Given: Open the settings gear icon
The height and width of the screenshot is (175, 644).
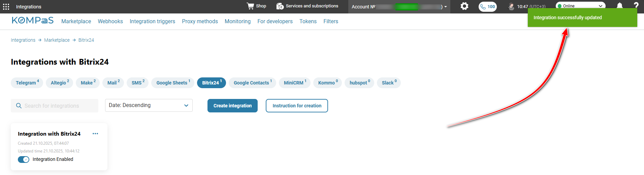Looking at the screenshot, I should [464, 6].
